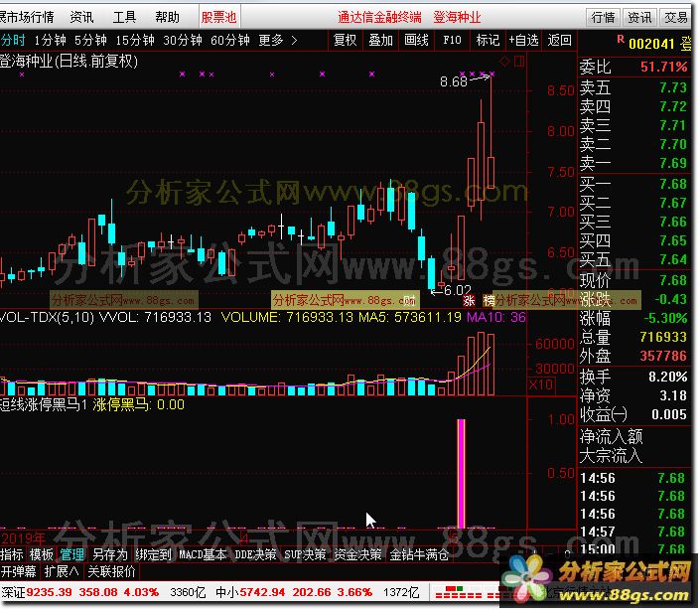Click the 关联报价 button
The width and height of the screenshot is (700, 610).
(x=111, y=571)
